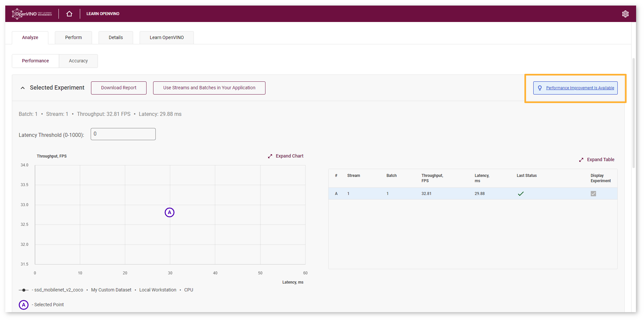The height and width of the screenshot is (320, 644).
Task: Select the 32.81 throughput cell
Action: coord(426,194)
